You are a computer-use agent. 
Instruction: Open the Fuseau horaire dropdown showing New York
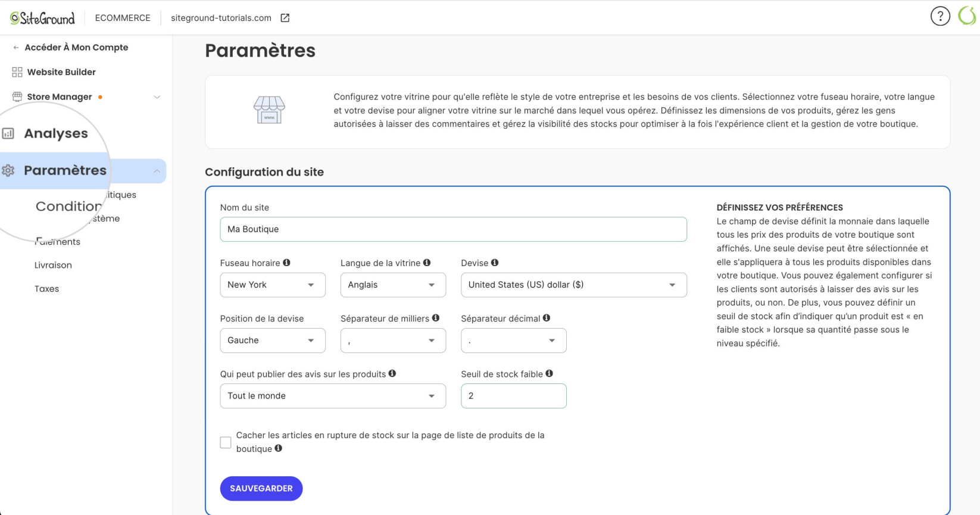tap(273, 285)
